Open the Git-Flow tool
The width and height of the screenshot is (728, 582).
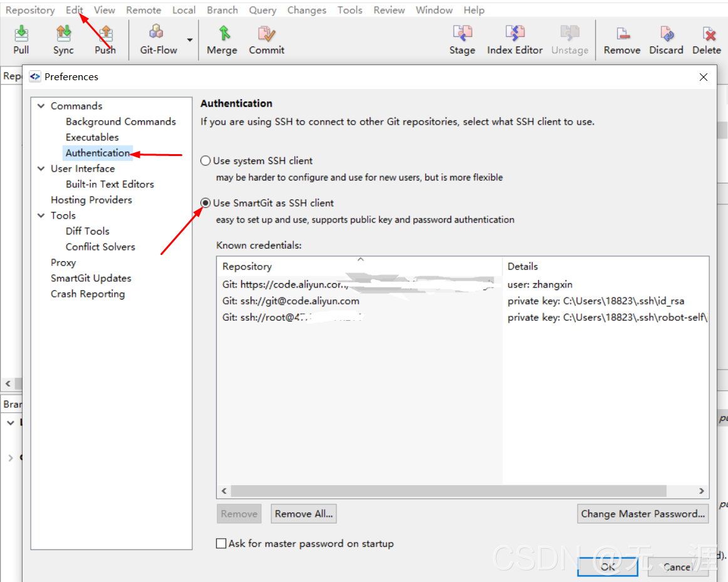pyautogui.click(x=159, y=40)
